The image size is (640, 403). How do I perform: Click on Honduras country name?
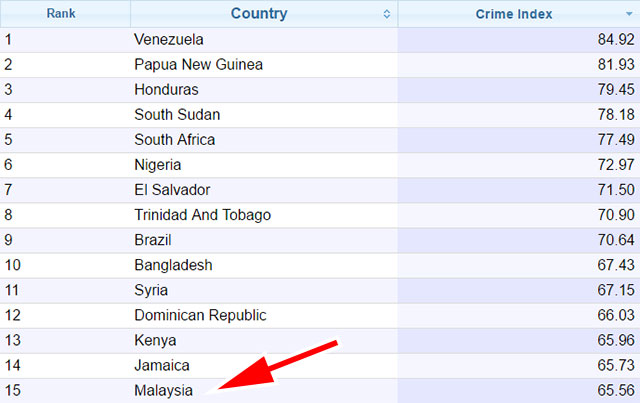pyautogui.click(x=166, y=90)
